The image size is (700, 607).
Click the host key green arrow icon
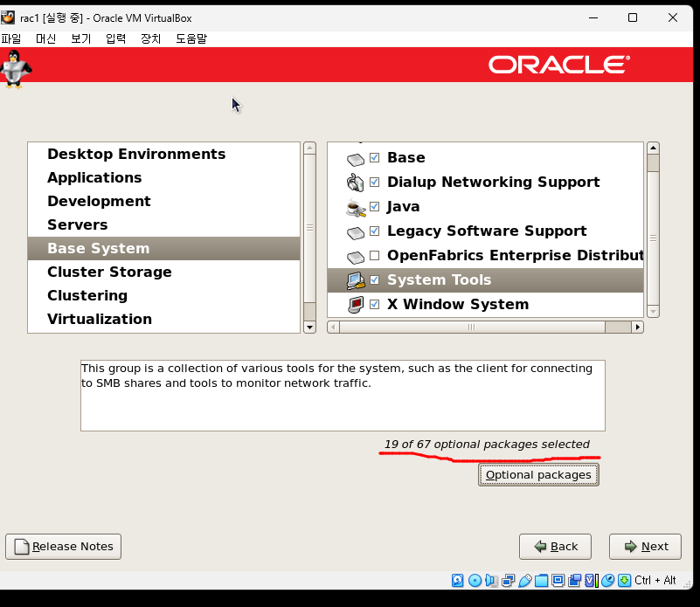625,580
